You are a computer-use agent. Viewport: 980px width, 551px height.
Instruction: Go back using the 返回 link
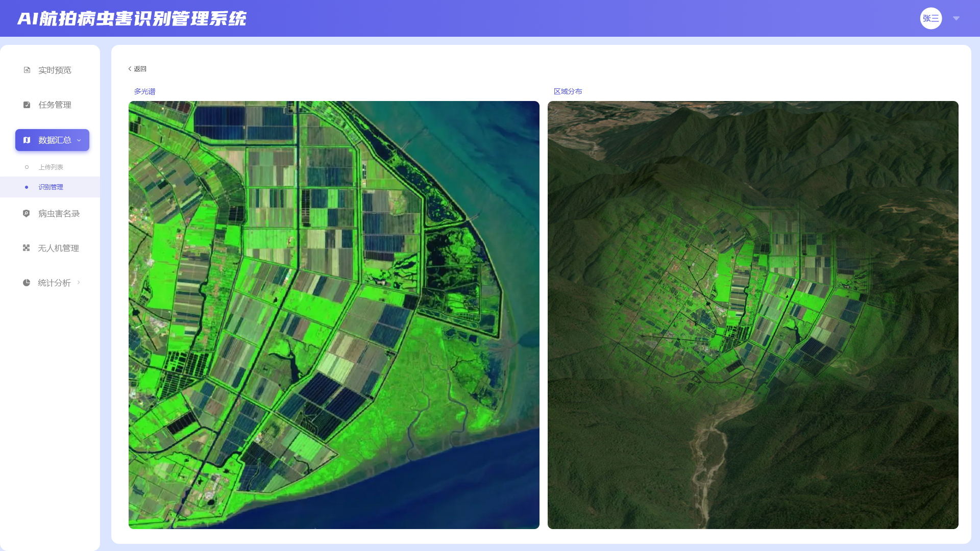pos(137,69)
